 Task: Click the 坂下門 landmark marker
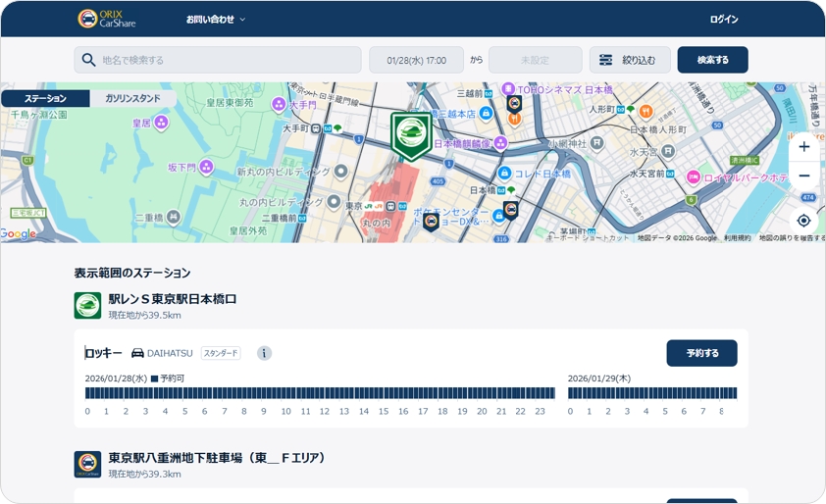[206, 167]
